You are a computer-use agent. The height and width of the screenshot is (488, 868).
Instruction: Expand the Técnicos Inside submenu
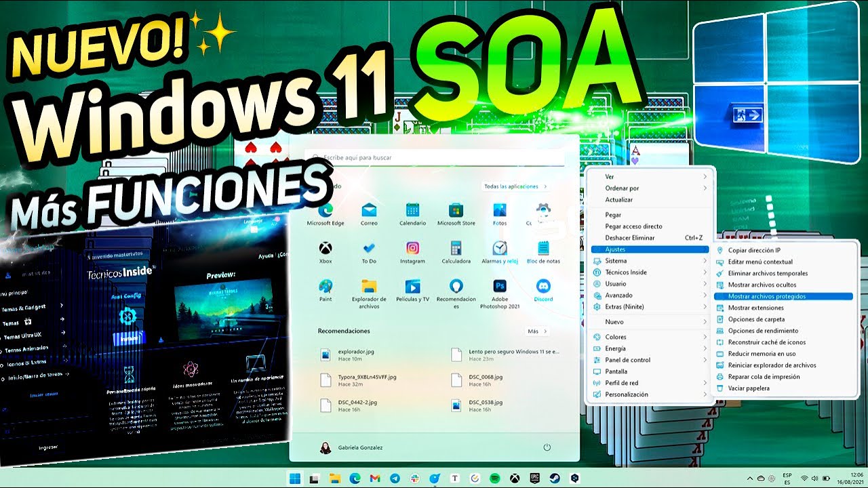point(650,272)
